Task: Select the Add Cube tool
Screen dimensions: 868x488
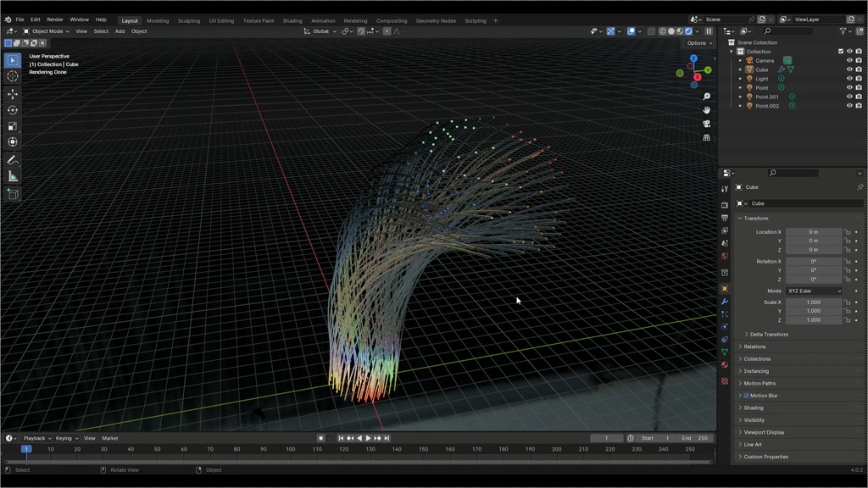Action: [12, 194]
